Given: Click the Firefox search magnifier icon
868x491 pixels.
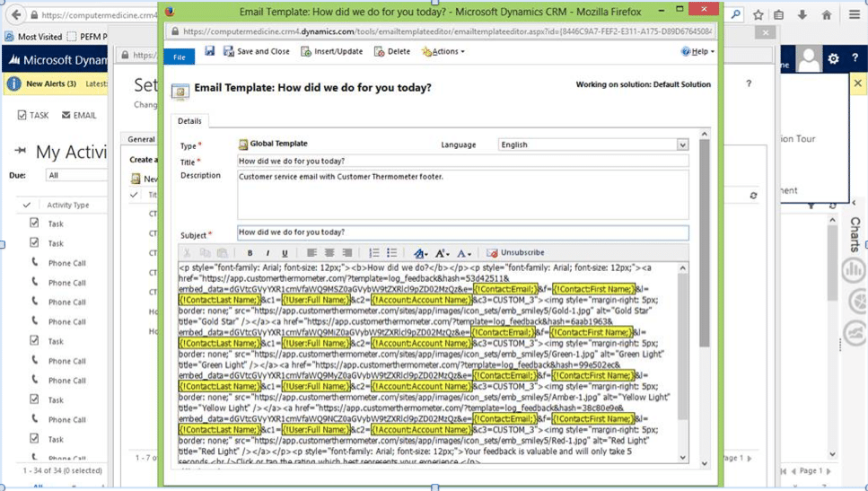Looking at the screenshot, I should click(x=736, y=15).
